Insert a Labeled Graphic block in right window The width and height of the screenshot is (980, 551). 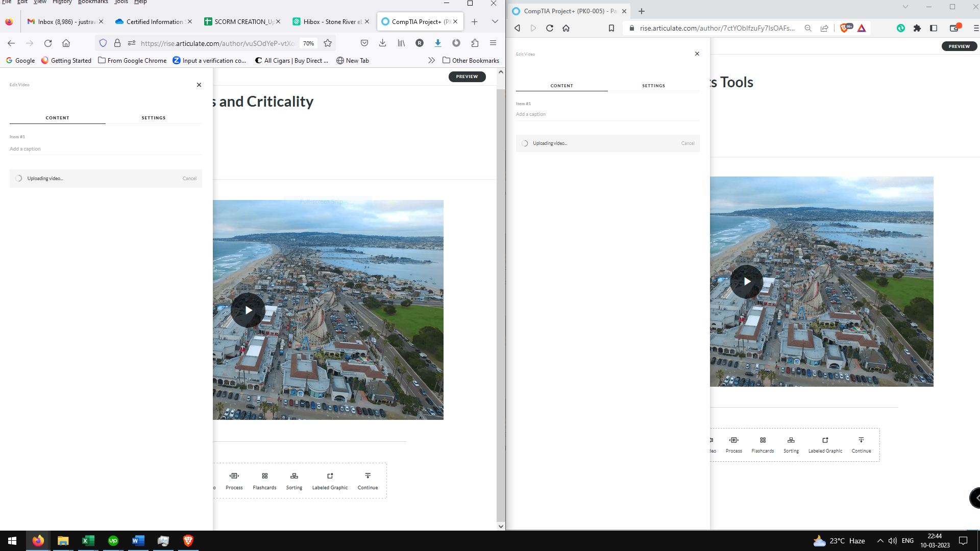coord(825,440)
